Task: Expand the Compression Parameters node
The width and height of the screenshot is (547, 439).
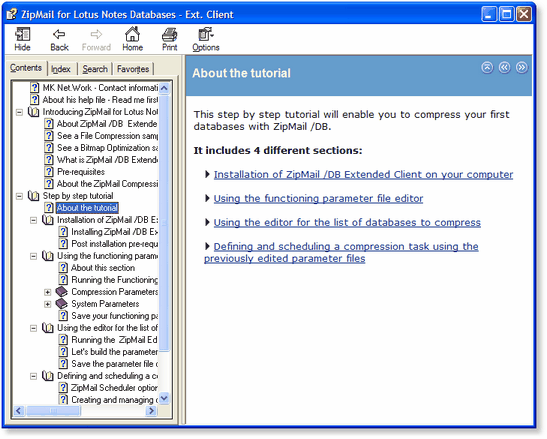Action: (48, 292)
